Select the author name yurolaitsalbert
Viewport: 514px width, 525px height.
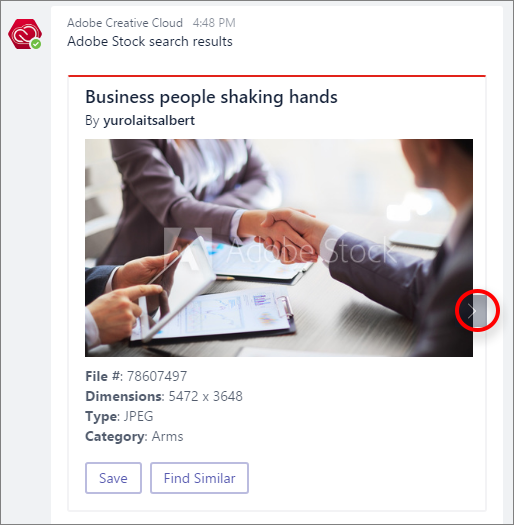pos(149,121)
